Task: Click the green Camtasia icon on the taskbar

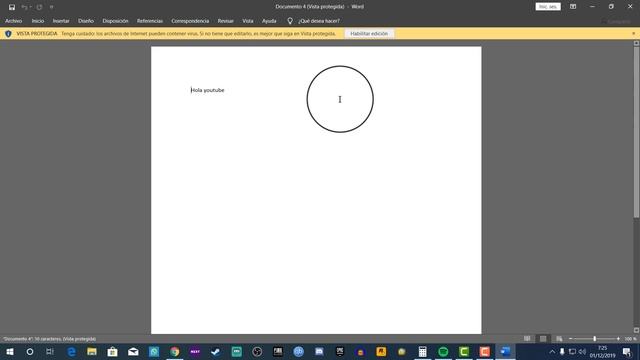Action: (464, 351)
